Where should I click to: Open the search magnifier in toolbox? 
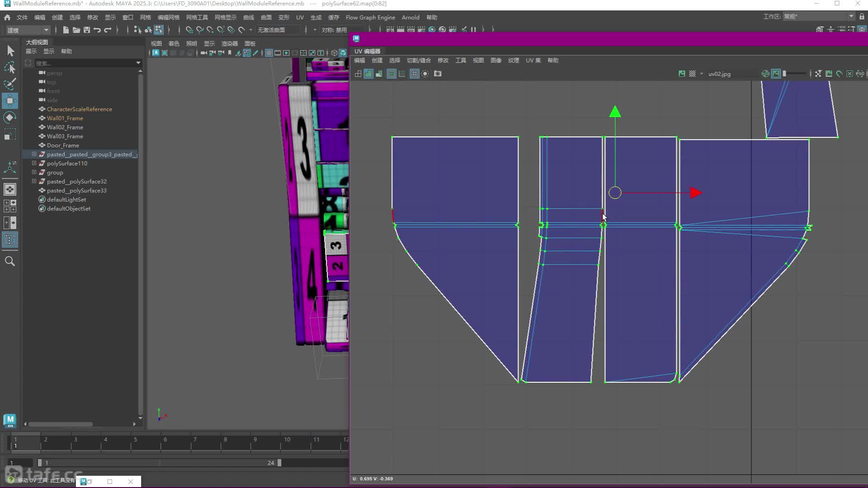(10, 261)
